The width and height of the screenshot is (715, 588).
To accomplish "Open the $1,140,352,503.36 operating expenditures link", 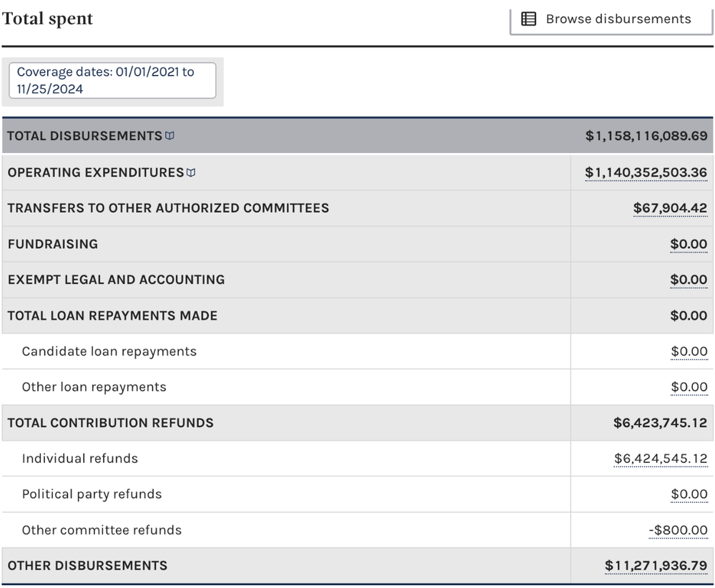I will coord(646,172).
